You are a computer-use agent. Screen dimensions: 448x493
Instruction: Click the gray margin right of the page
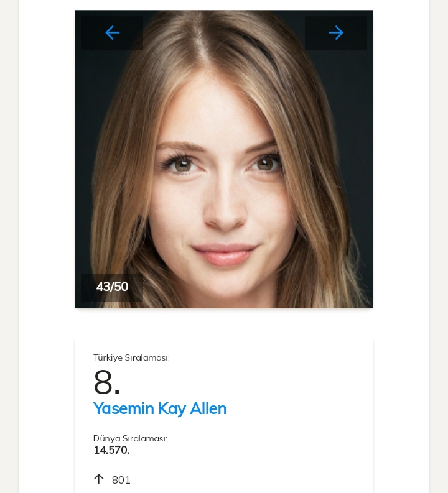click(x=439, y=249)
